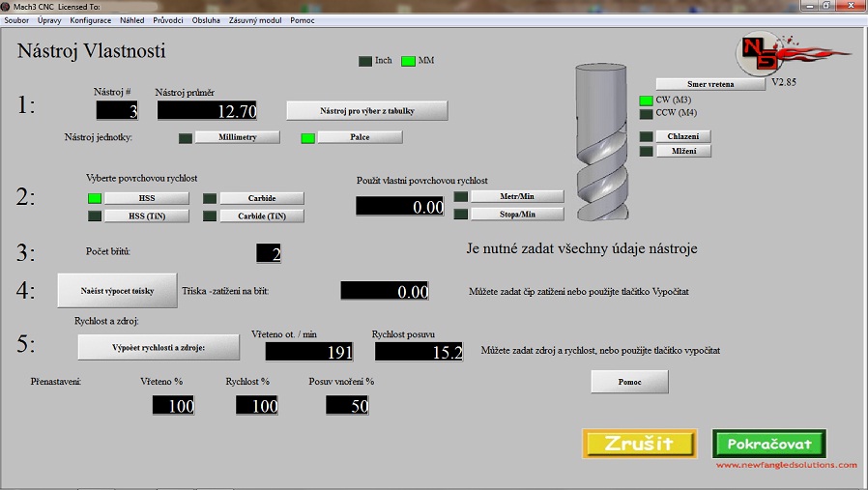
Task: Click the Mach3 CNC title bar icon
Action: [x=6, y=6]
